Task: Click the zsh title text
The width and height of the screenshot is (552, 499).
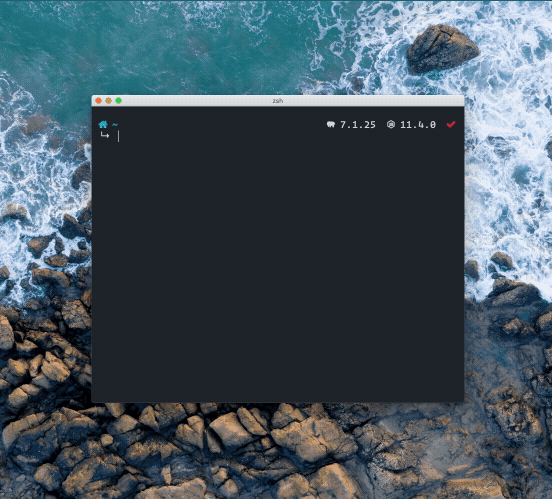Action: (x=278, y=101)
